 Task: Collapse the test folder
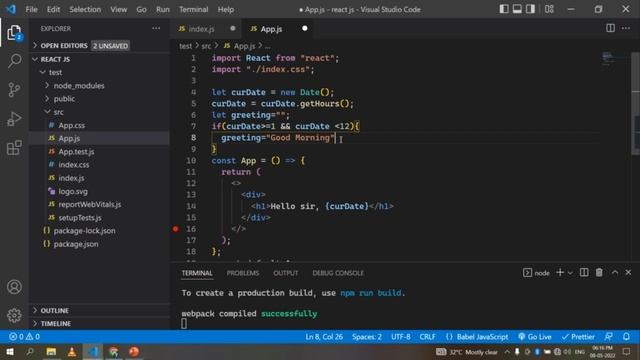click(x=99, y=72)
